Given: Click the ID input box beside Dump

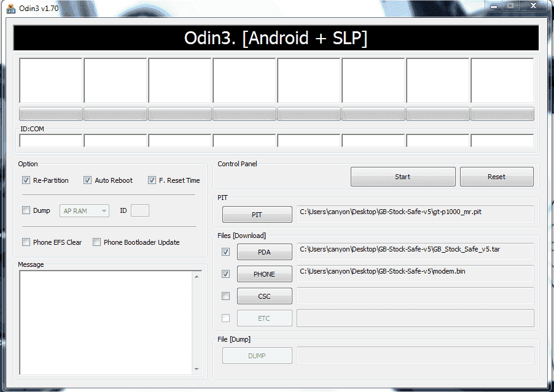Looking at the screenshot, I should click(140, 210).
